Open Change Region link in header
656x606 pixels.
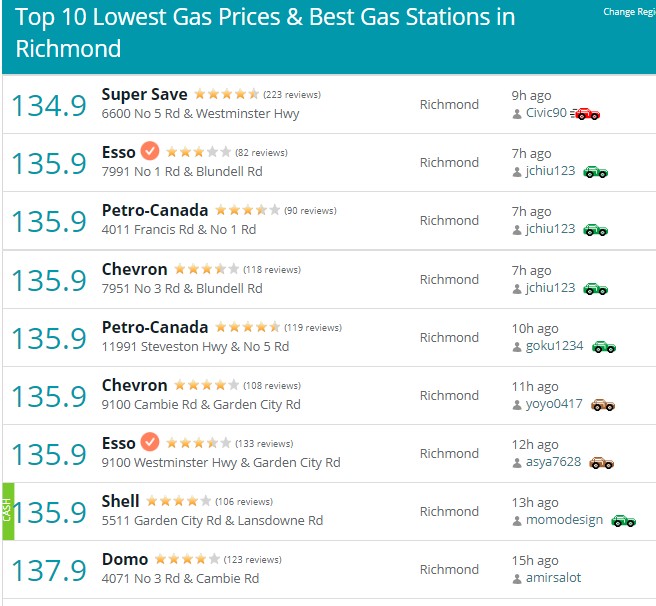tap(629, 12)
